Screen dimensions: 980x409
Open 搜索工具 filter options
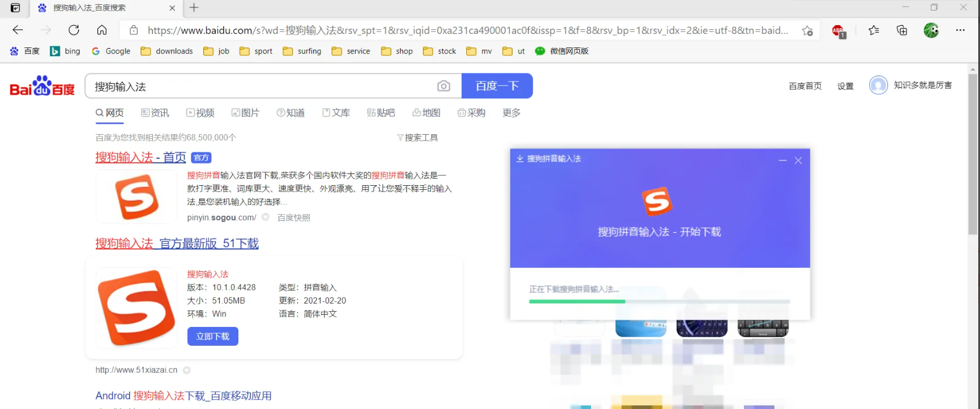(418, 138)
